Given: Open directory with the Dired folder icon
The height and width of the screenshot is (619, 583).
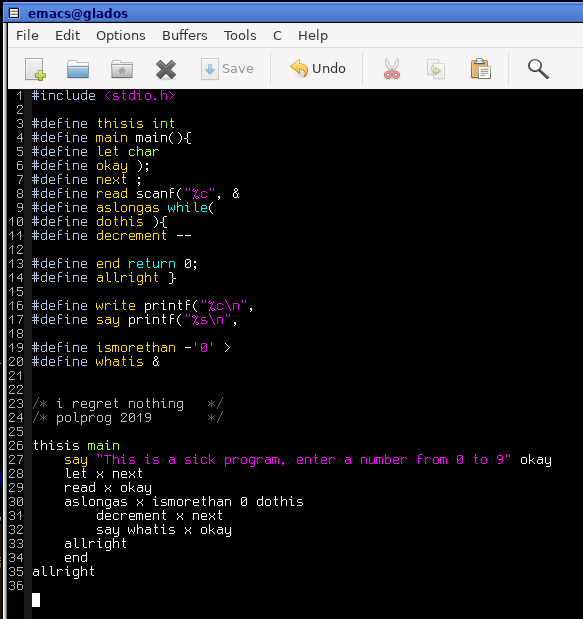Looking at the screenshot, I should pos(122,69).
